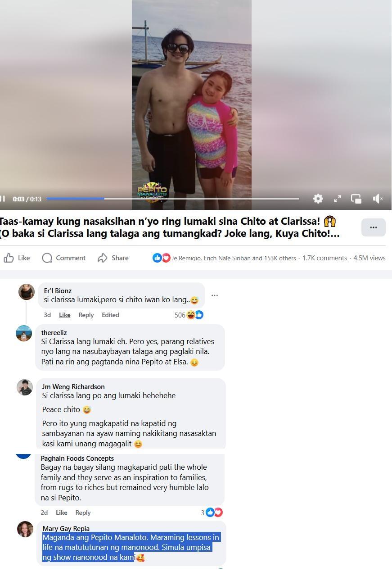Enable picture-in-picture mini player

click(356, 199)
